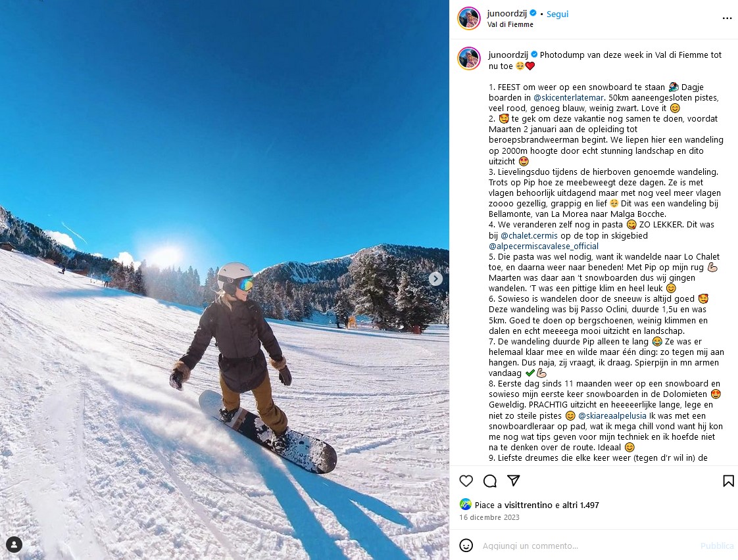Screen dimensions: 738x560
Task: Open the @chalet.cermis mention link
Action: 529,235
